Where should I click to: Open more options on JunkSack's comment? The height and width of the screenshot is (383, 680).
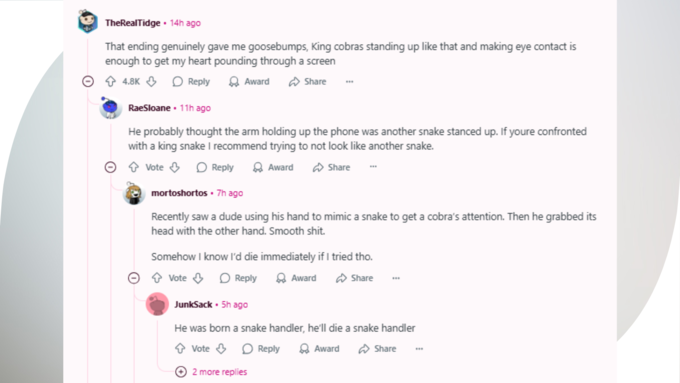pos(419,348)
